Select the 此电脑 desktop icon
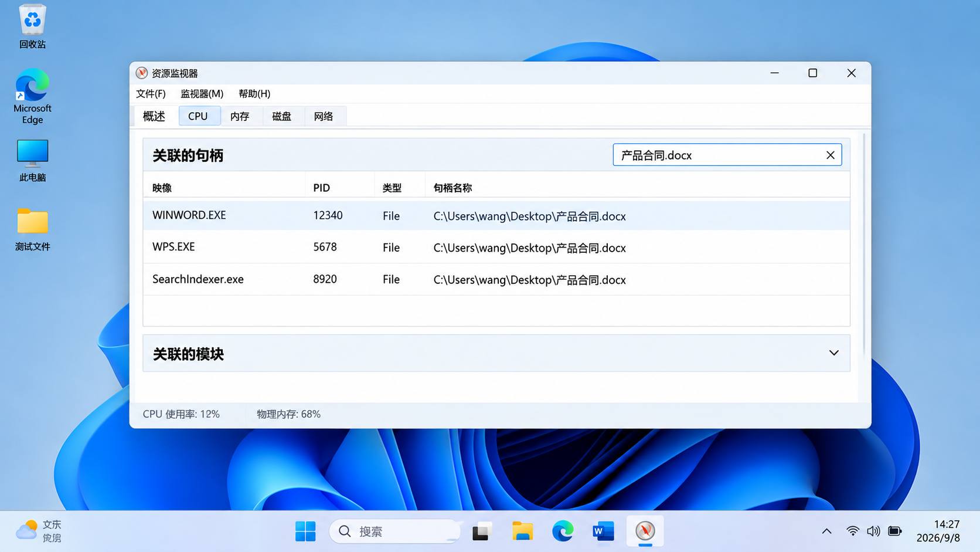 point(32,161)
